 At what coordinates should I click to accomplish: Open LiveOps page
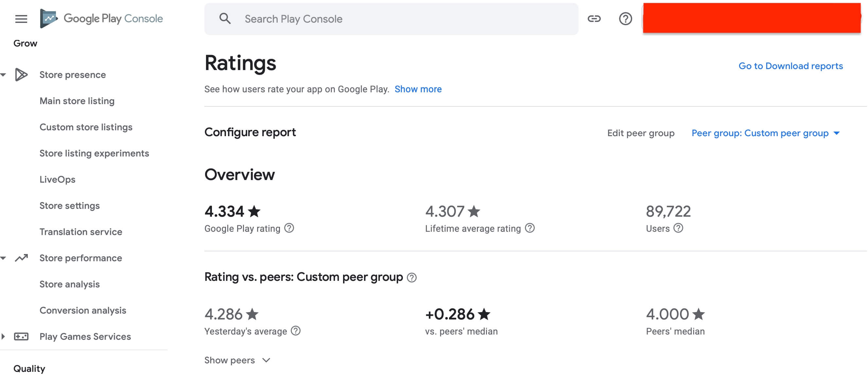click(x=57, y=179)
